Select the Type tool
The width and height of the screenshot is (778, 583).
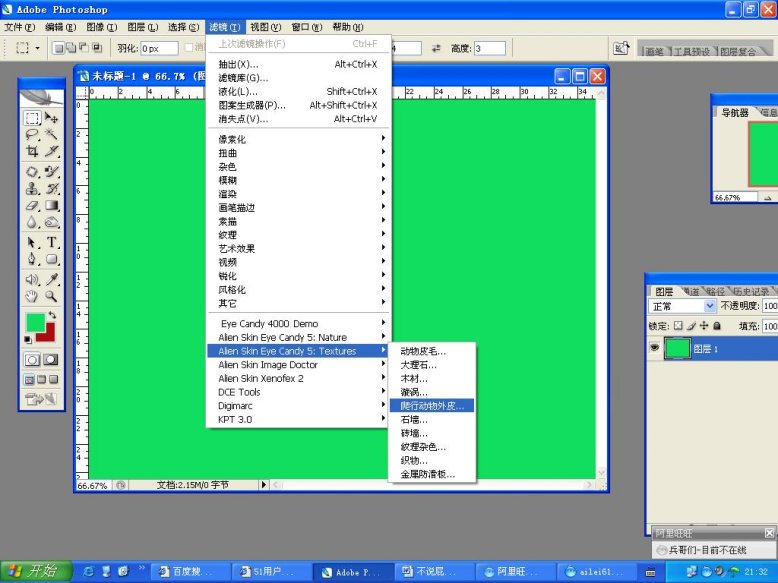pos(52,243)
